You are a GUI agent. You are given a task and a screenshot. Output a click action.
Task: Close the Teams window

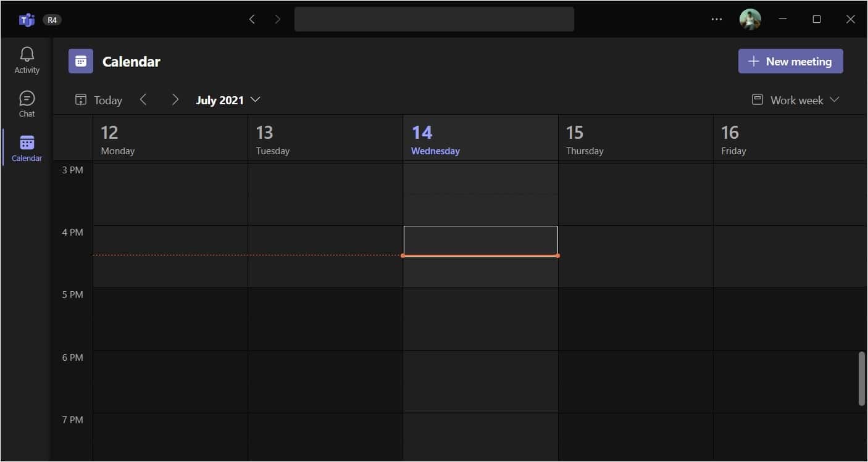click(x=850, y=19)
